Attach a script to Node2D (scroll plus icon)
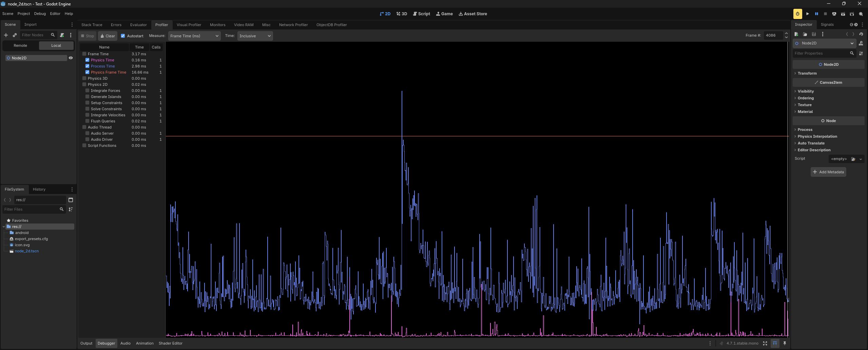The width and height of the screenshot is (868, 350). 62,35
